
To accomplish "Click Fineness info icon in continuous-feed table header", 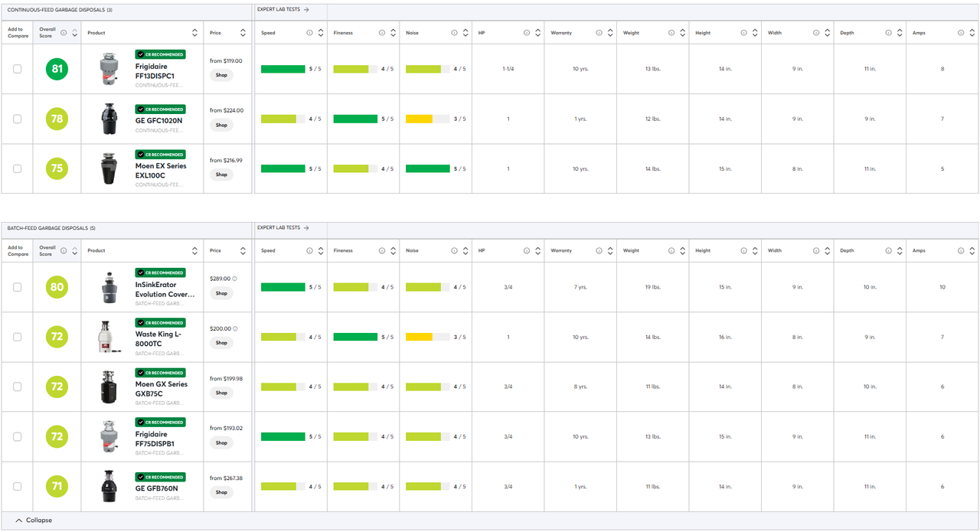I will point(382,33).
